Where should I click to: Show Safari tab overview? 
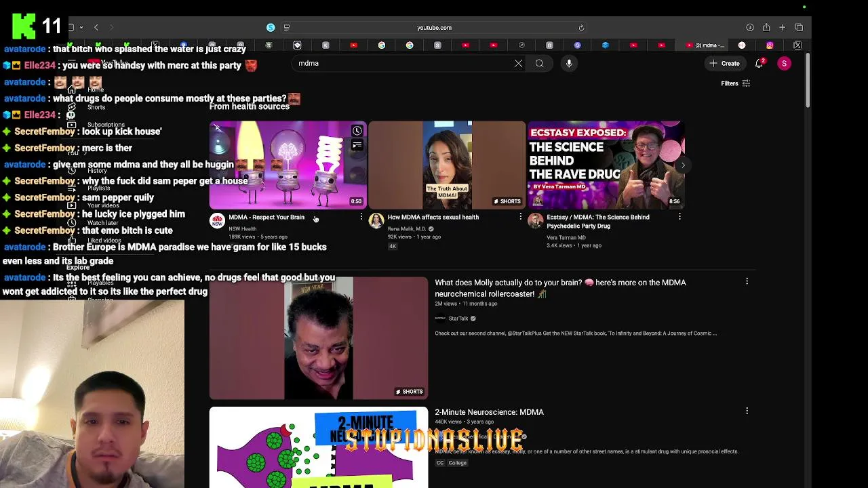click(799, 28)
